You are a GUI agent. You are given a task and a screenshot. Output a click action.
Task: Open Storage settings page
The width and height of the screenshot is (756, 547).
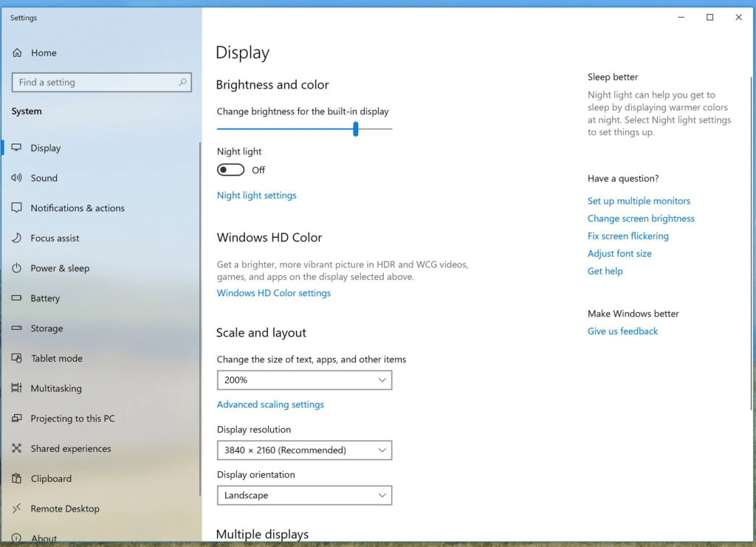[x=47, y=328]
